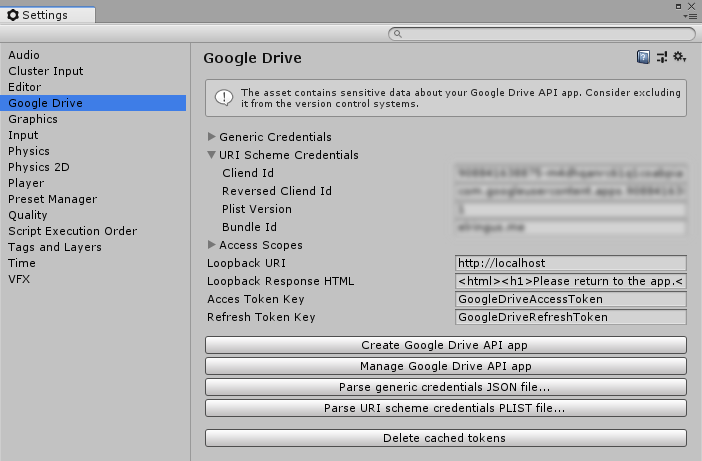Select Google Drive settings category

pyautogui.click(x=93, y=103)
